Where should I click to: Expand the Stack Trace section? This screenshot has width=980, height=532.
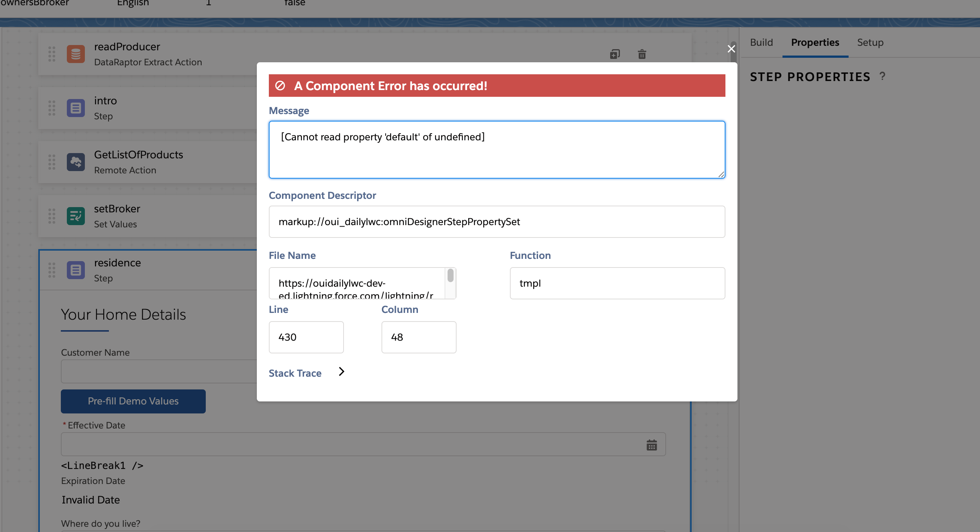click(x=341, y=372)
